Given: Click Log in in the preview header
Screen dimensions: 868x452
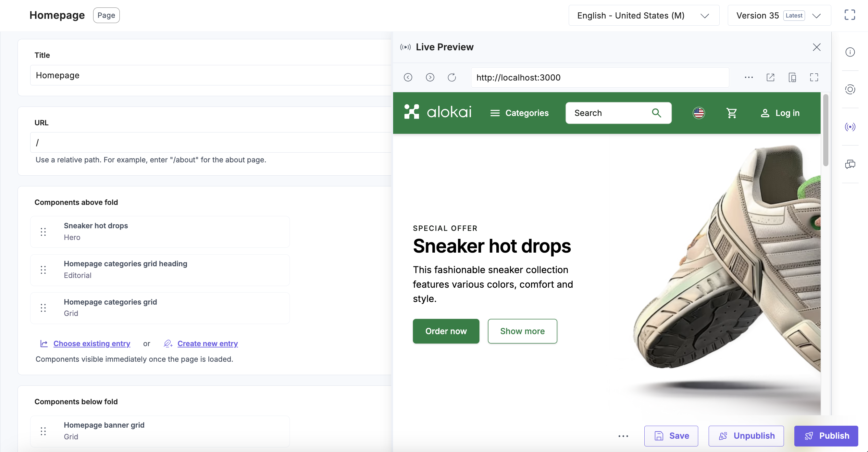Looking at the screenshot, I should (x=780, y=113).
